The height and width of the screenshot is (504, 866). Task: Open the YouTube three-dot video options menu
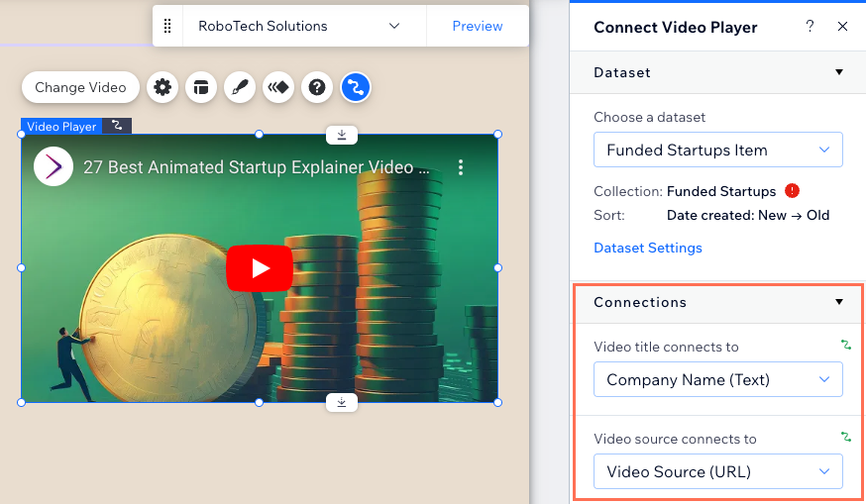461,167
